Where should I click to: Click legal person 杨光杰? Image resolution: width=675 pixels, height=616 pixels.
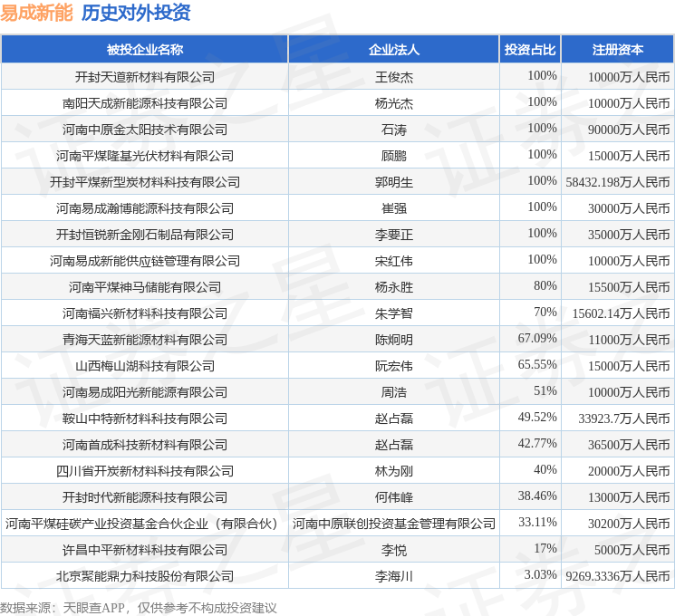click(394, 103)
